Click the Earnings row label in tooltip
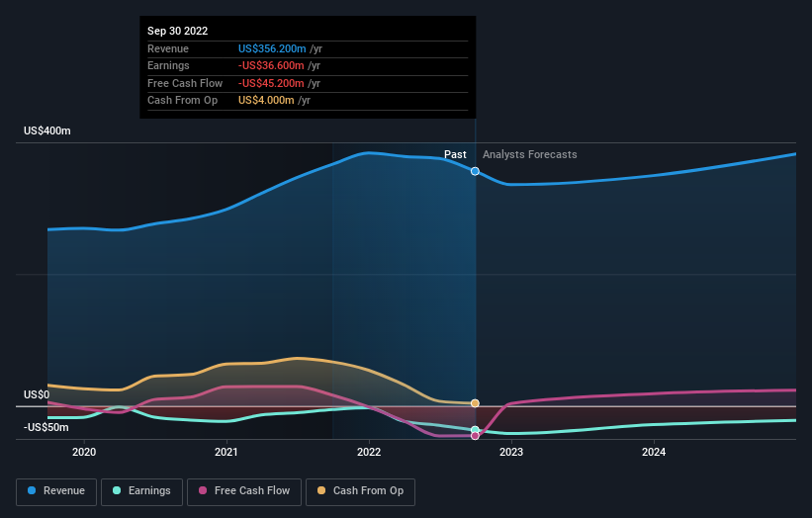The image size is (812, 518). click(x=168, y=65)
